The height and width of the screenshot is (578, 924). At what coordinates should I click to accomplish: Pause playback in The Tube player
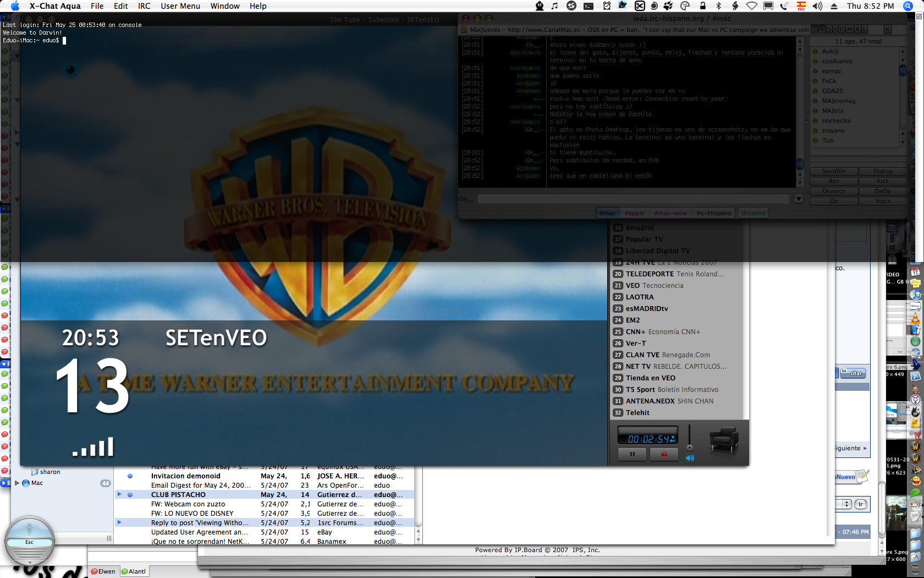[x=632, y=454]
